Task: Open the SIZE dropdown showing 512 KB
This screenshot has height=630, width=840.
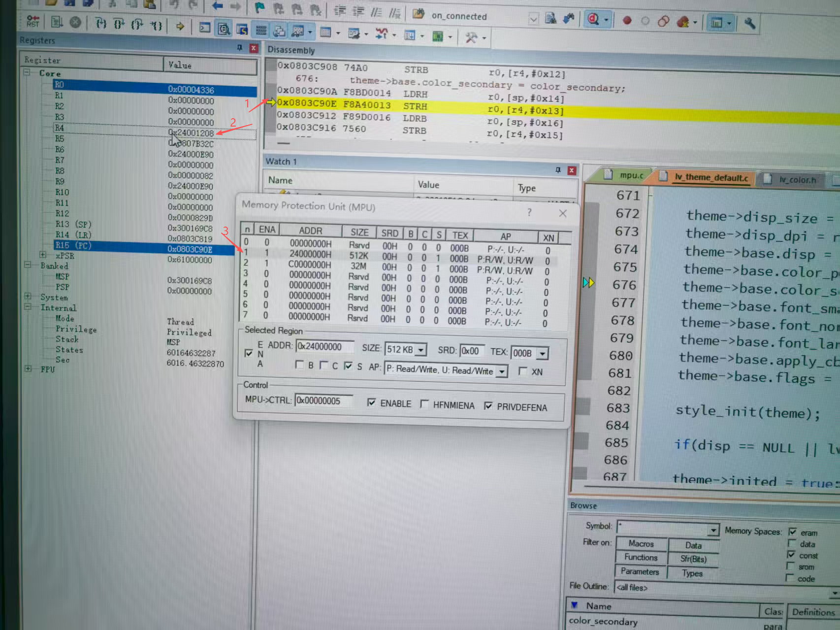Action: tap(421, 350)
